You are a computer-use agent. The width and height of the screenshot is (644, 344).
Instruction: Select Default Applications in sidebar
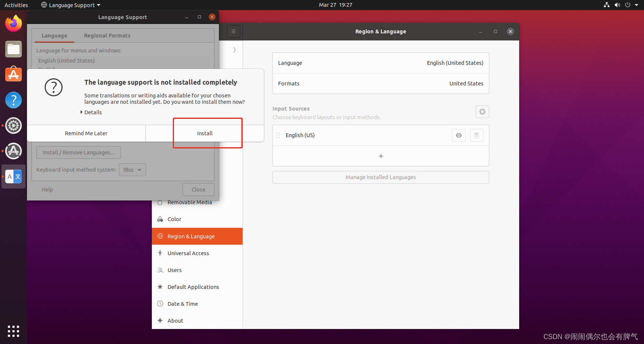197,287
